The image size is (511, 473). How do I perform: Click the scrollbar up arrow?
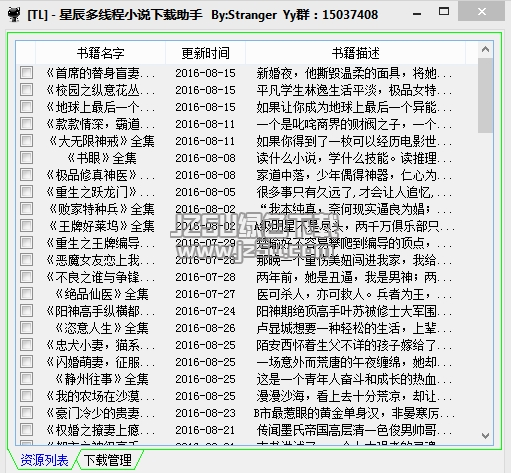[485, 50]
